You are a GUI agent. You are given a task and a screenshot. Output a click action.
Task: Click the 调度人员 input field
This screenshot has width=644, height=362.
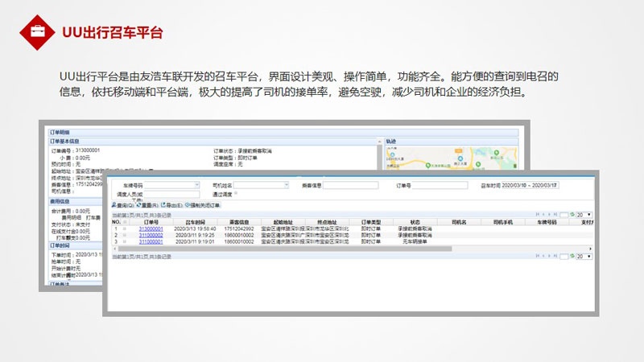coord(171,194)
